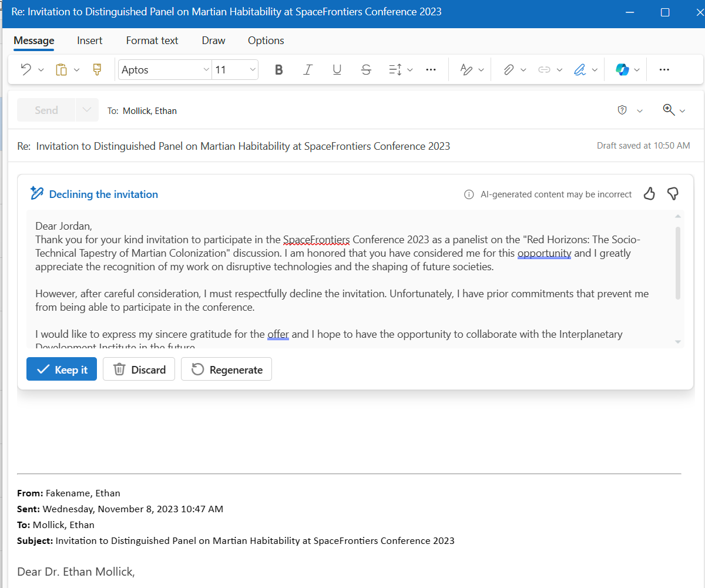Open the Options tab
The width and height of the screenshot is (705, 588).
266,41
